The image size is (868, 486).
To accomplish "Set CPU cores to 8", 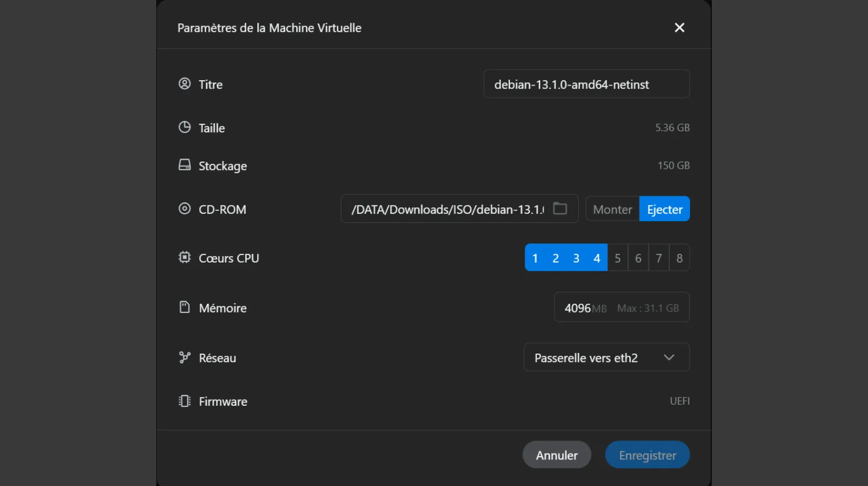I will (679, 258).
